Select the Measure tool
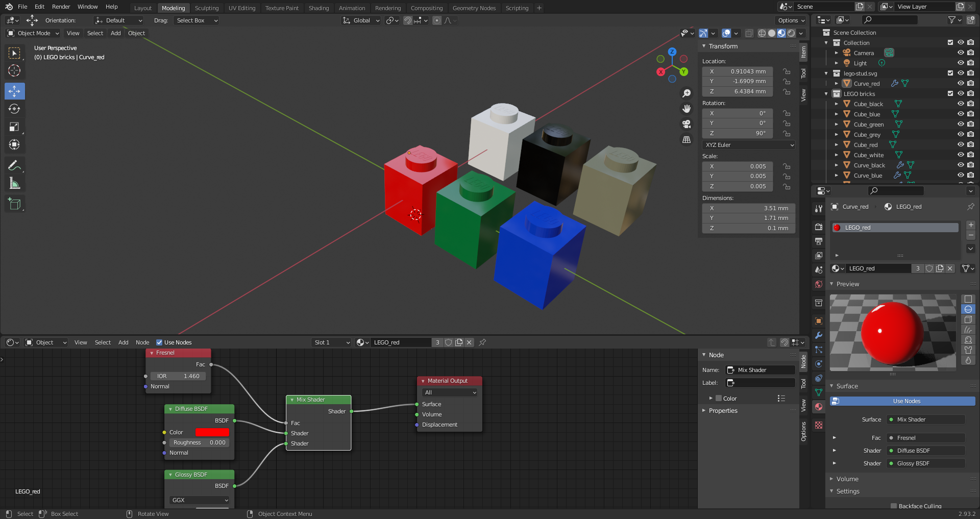The image size is (980, 519). 14,183
